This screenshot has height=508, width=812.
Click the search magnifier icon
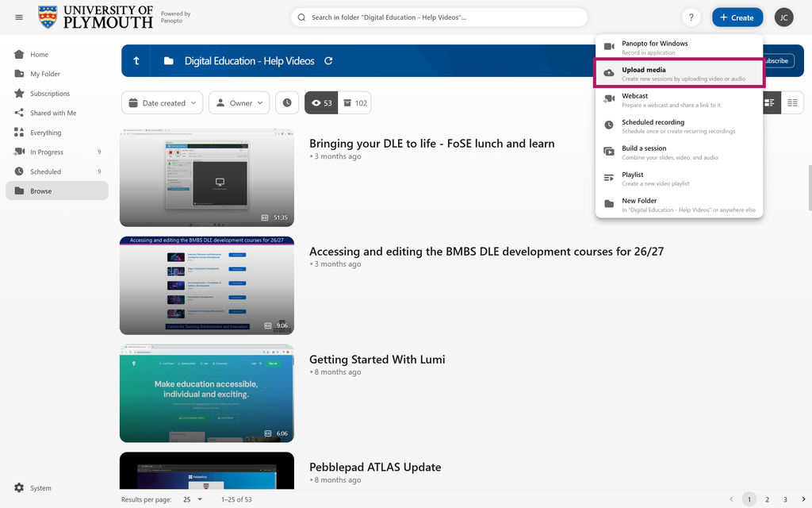pyautogui.click(x=301, y=17)
